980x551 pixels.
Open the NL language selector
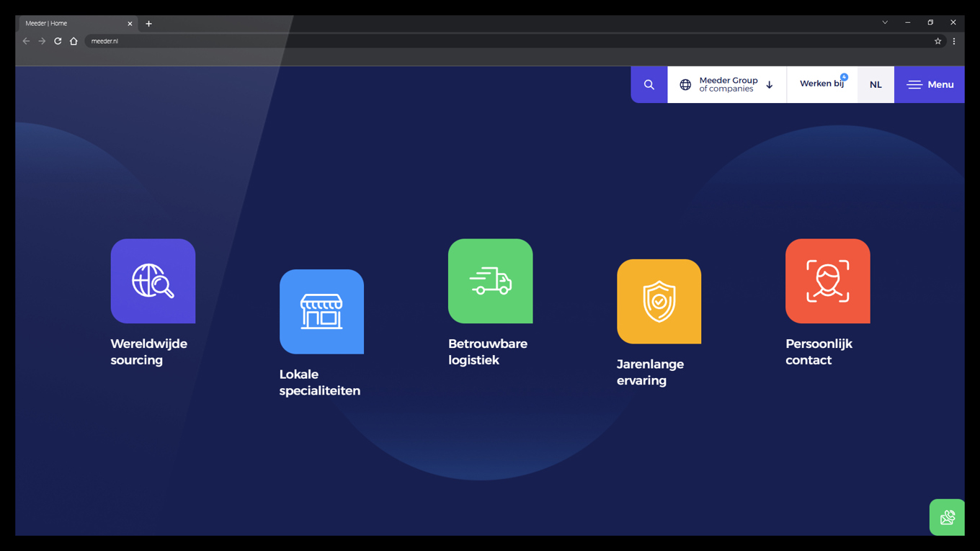coord(876,85)
